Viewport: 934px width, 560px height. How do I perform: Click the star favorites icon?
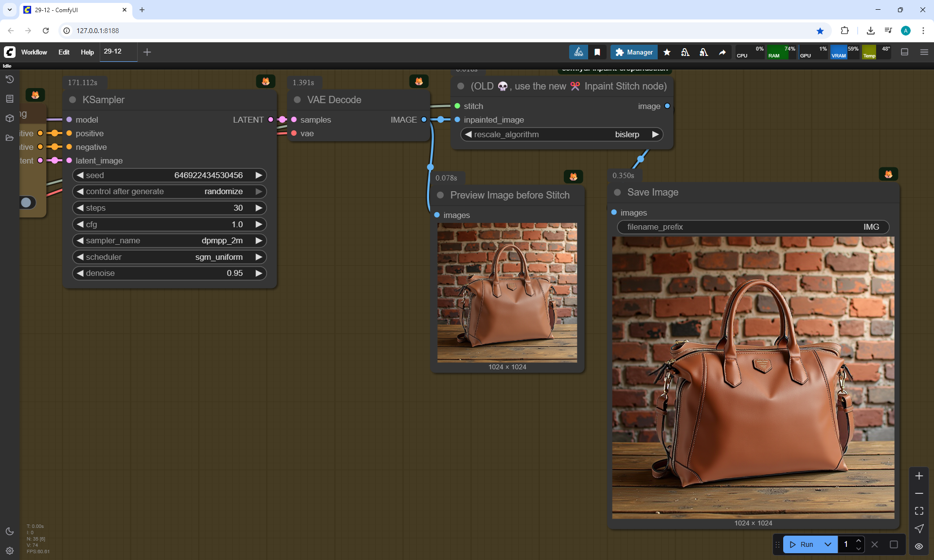pos(667,52)
